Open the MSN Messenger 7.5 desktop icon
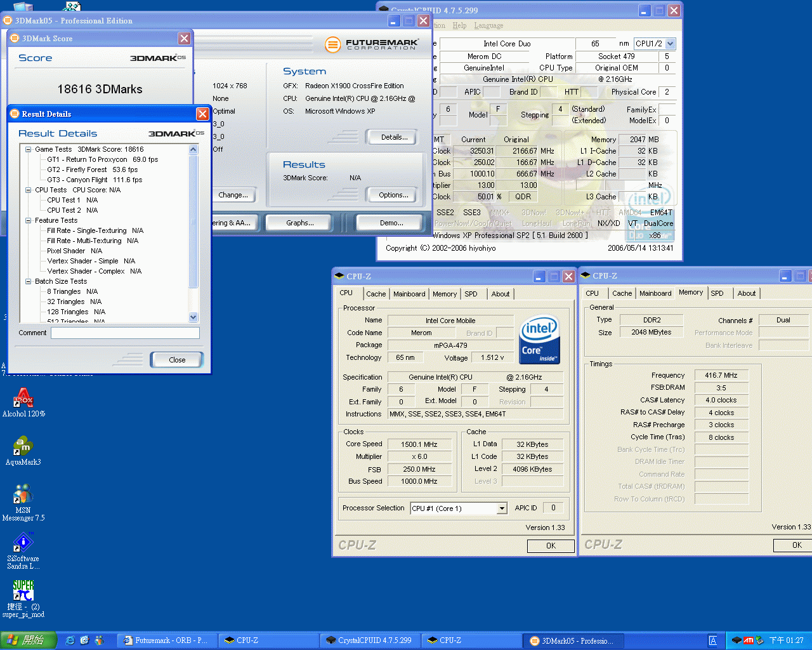This screenshot has height=650, width=812. tap(23, 502)
